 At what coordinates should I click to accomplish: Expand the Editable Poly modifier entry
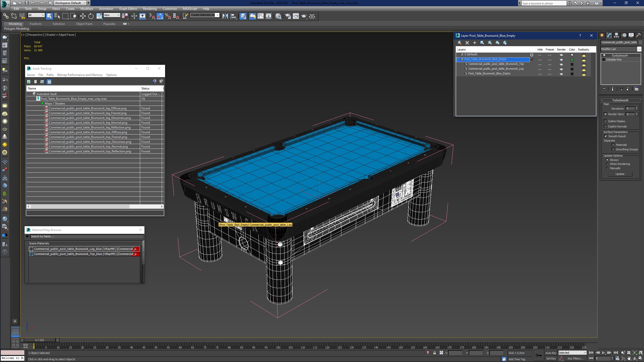[604, 60]
